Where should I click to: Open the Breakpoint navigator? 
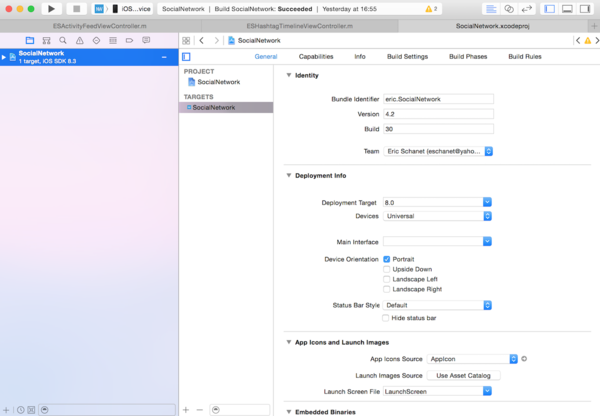[x=129, y=40]
